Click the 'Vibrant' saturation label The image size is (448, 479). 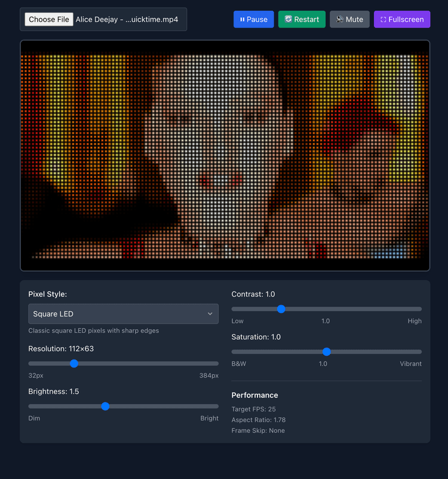click(410, 364)
